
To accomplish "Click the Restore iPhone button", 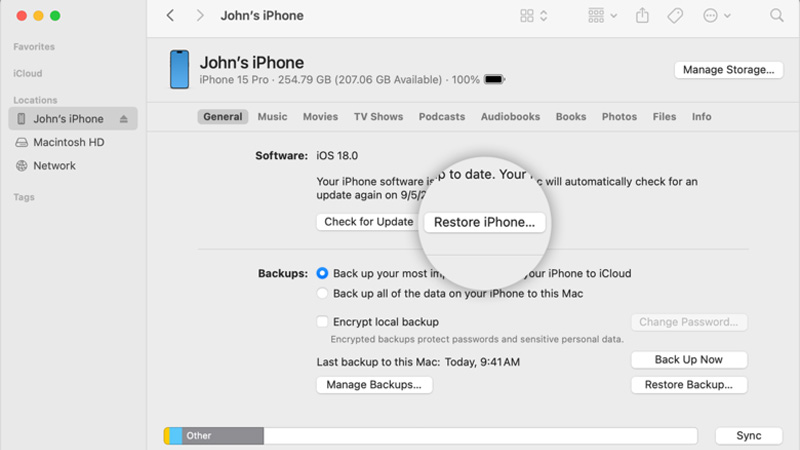I will [x=484, y=222].
